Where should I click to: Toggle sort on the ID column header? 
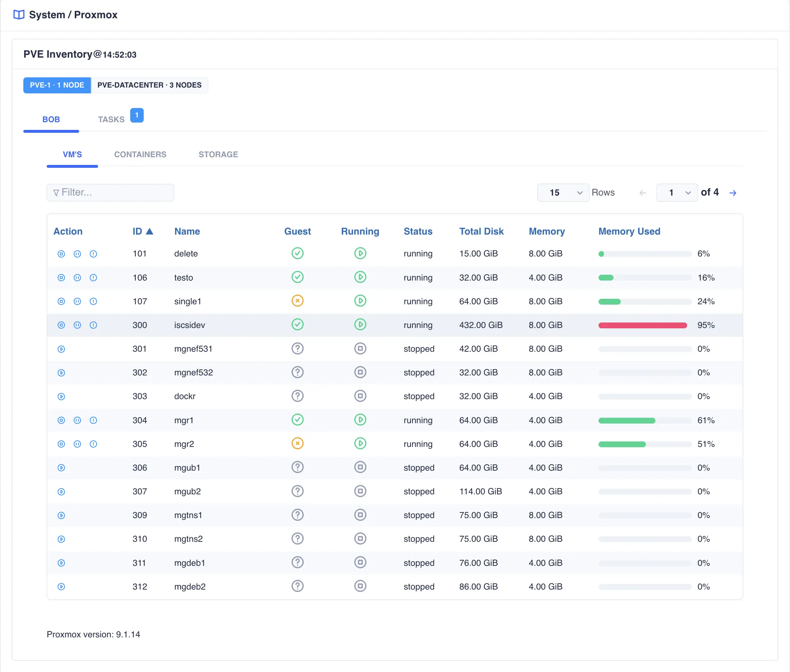143,231
